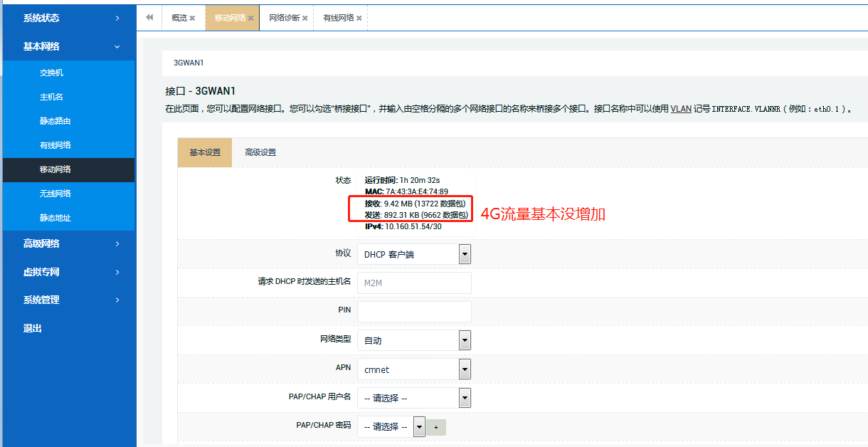Switch to the 高级设置 tab
The width and height of the screenshot is (868, 447).
[x=262, y=152]
